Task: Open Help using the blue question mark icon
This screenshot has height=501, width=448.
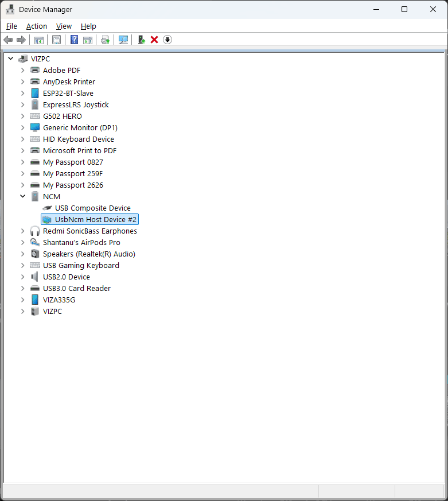Action: point(74,40)
